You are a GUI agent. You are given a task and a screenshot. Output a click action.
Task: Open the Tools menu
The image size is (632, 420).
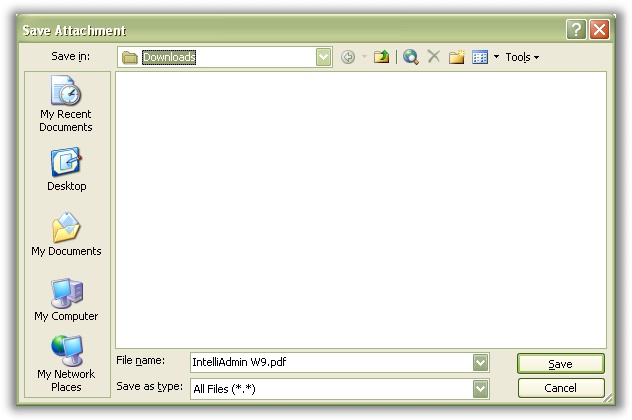(x=522, y=57)
